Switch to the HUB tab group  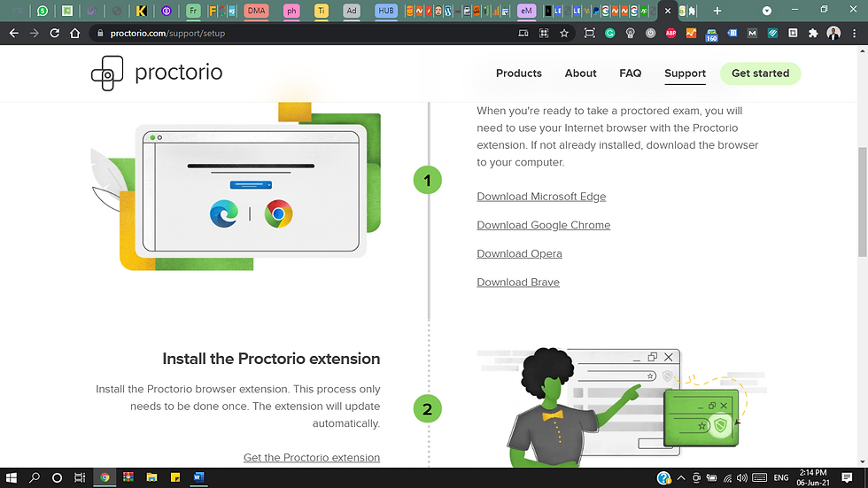point(386,11)
